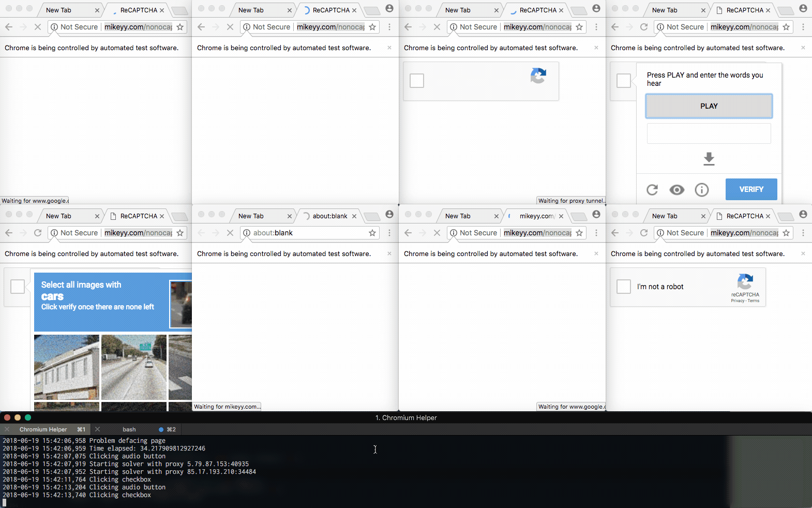Close the infobar in top-row second window
The image size is (812, 508).
pos(389,48)
